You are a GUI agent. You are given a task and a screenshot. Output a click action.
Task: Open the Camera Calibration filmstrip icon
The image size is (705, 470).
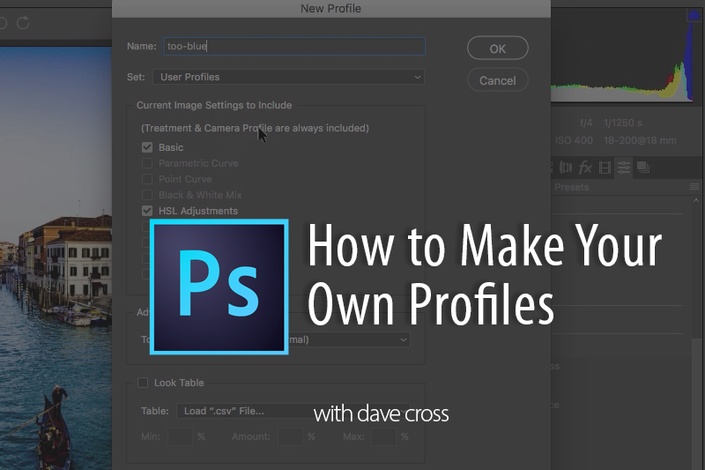(605, 168)
